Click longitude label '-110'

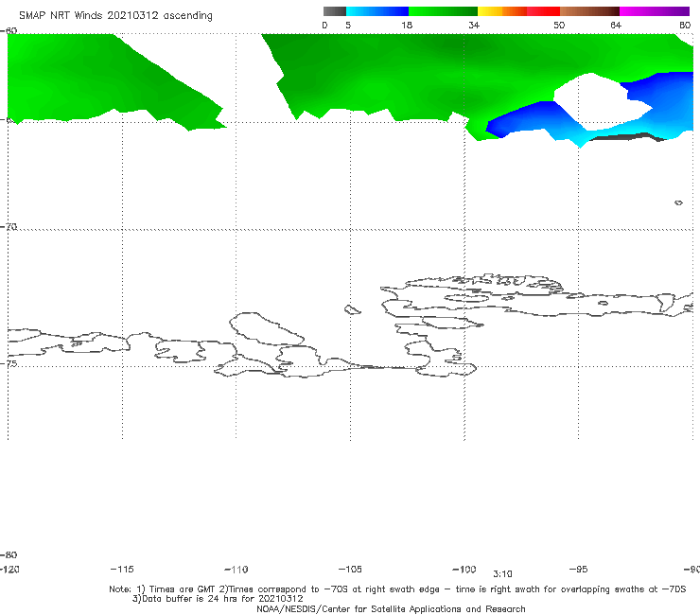point(236,570)
